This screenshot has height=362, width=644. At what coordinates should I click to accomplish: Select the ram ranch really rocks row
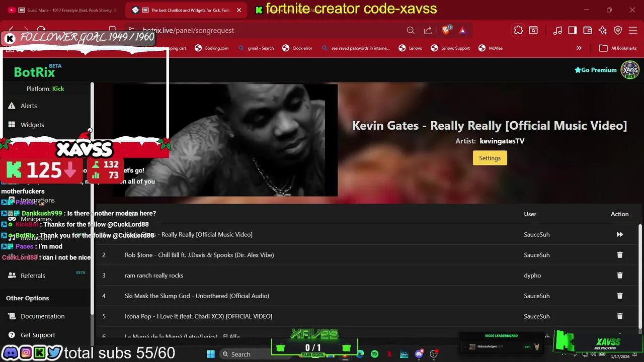pyautogui.click(x=366, y=276)
